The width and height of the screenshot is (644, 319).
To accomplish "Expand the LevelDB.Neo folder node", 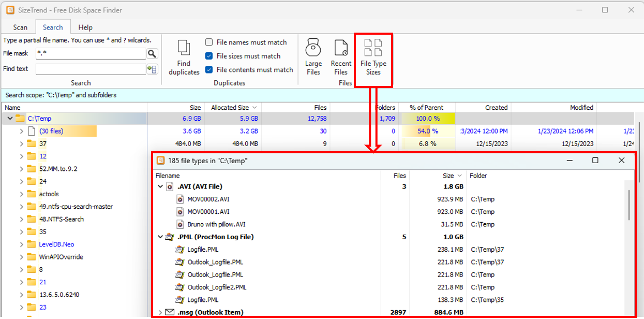I will point(21,244).
